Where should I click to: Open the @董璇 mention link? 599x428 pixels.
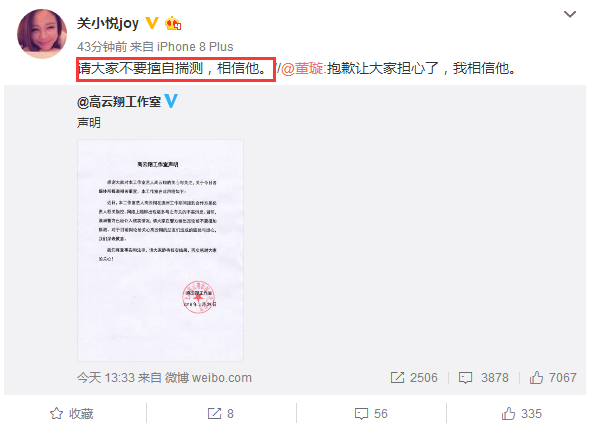pos(303,68)
